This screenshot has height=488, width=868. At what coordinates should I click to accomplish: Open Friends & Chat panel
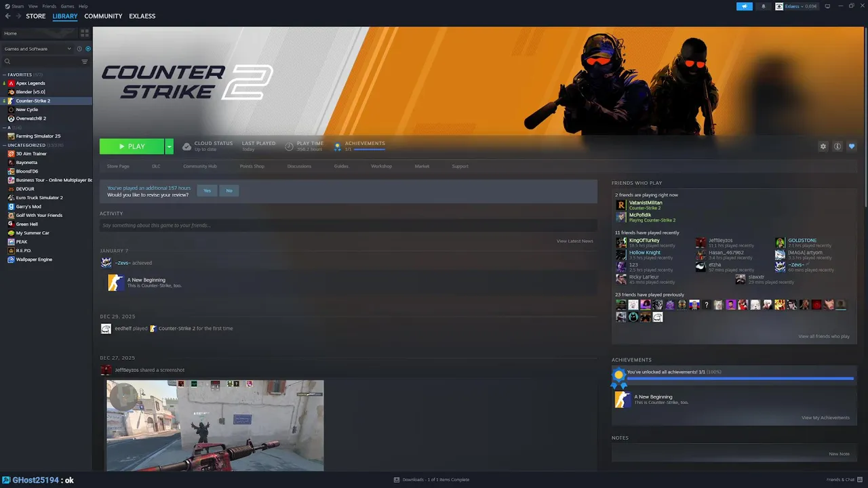[843, 479]
